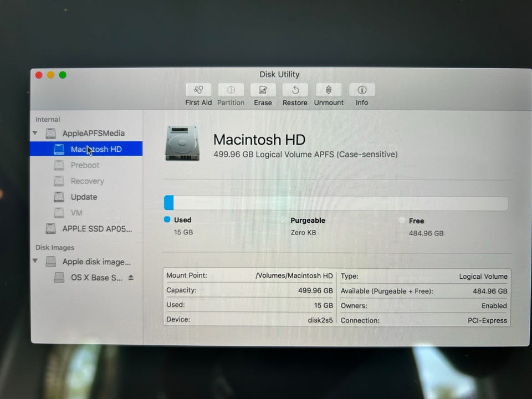532x399 pixels.
Task: Click the '15 GB' amount under Used legend
Action: tap(183, 232)
